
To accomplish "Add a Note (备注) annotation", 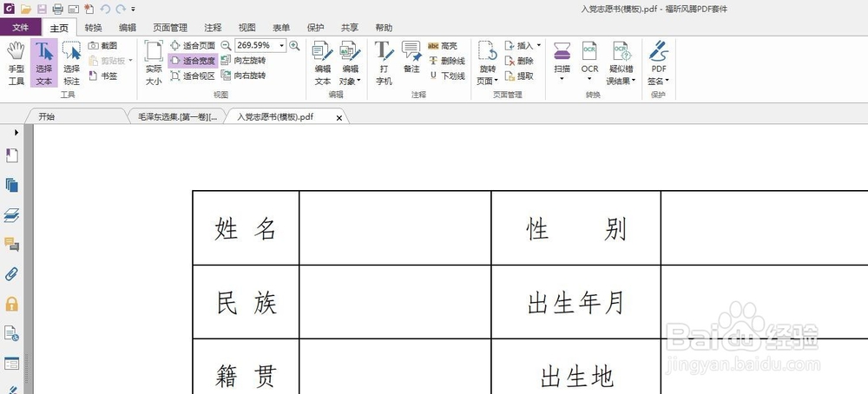I will pos(411,56).
